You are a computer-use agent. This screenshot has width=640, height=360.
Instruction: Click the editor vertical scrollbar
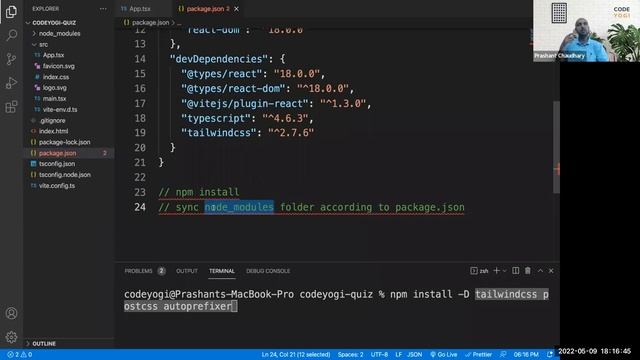point(556,147)
